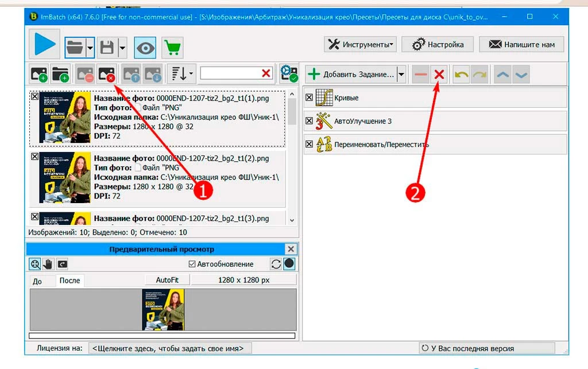Click the Напишите нам button
Screen dimensions: 588x369
pos(521,45)
